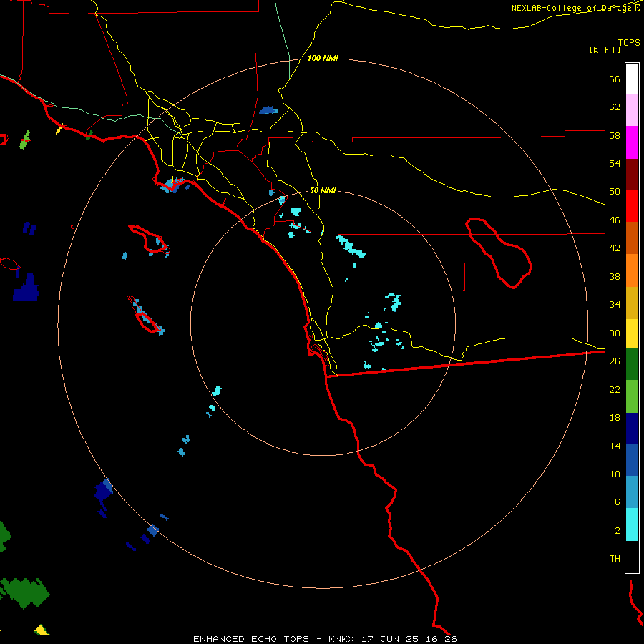Click the 50 value on the scale
Screen dimensions: 644x644
(615, 192)
